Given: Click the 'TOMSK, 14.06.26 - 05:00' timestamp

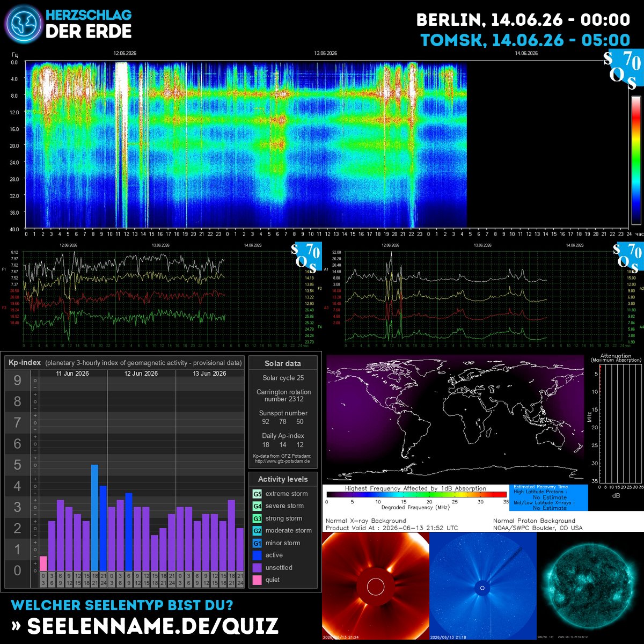Looking at the screenshot, I should (525, 40).
